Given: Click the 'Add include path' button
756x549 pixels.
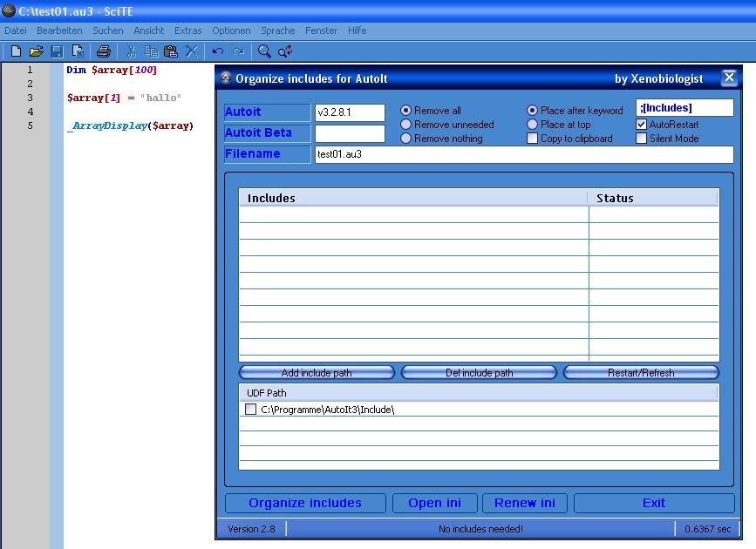Looking at the screenshot, I should click(x=317, y=373).
